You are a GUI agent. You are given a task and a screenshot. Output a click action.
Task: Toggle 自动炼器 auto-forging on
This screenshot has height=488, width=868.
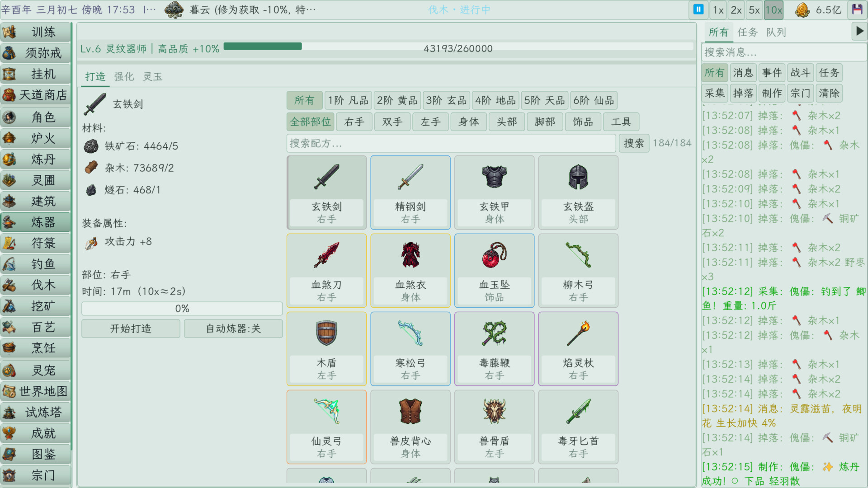(x=233, y=328)
